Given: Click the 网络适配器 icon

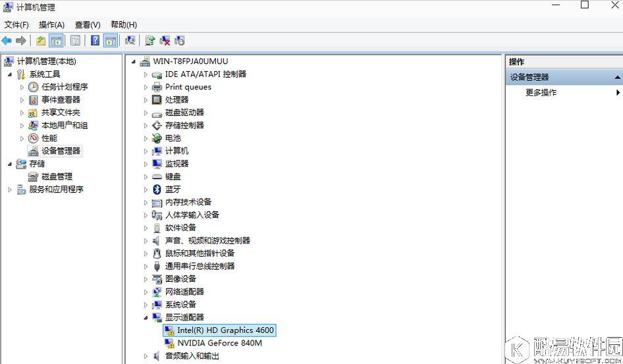Looking at the screenshot, I should [x=157, y=292].
